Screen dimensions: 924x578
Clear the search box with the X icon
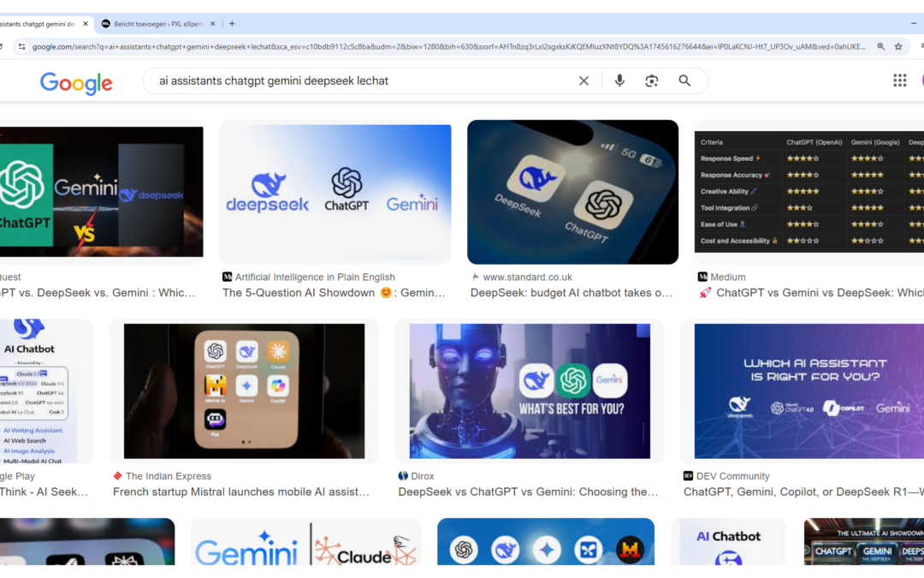583,80
